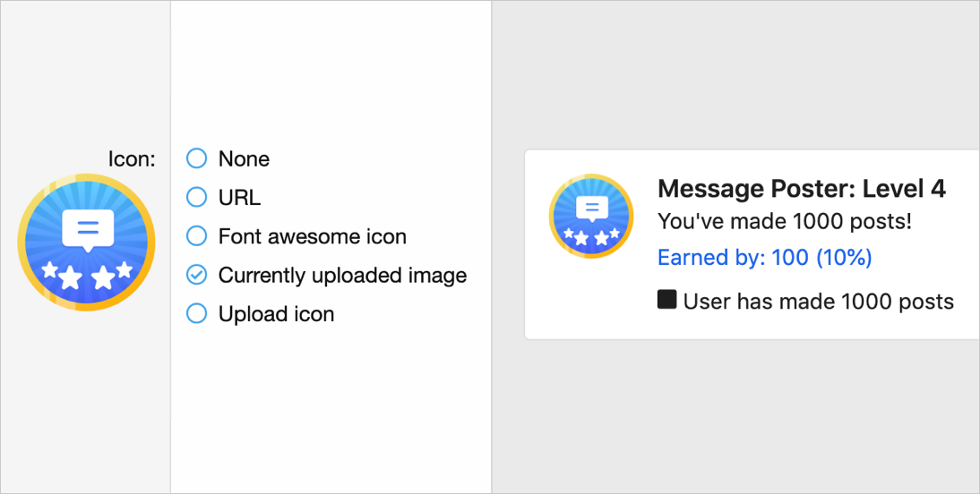Viewport: 980px width, 494px height.
Task: Click the "Message Poster: Level 4" badge title
Action: click(x=801, y=189)
